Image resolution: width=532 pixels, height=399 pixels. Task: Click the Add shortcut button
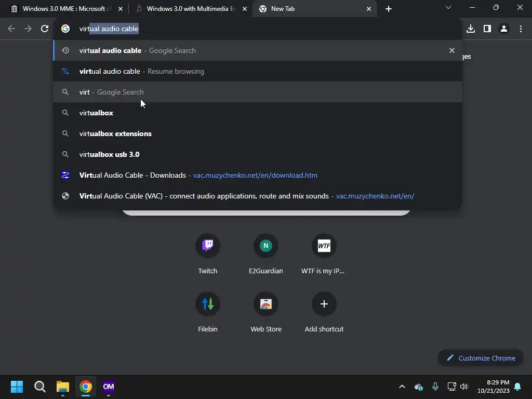coord(324,312)
